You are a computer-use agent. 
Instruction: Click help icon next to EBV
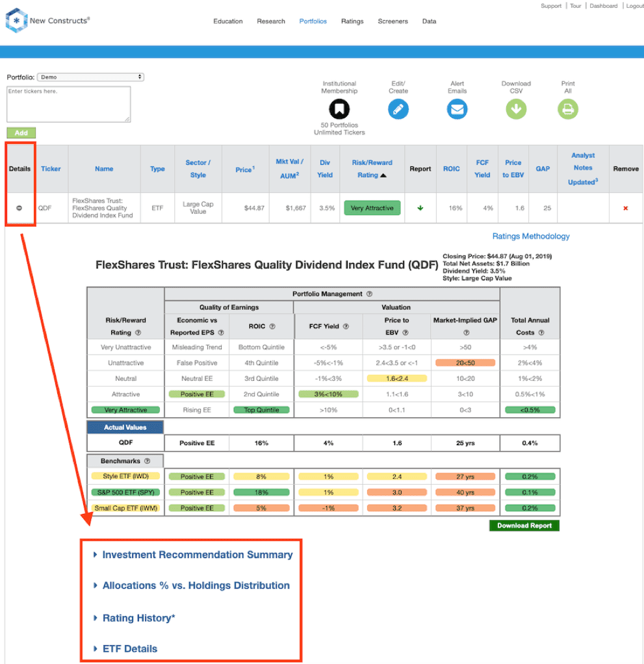point(406,333)
